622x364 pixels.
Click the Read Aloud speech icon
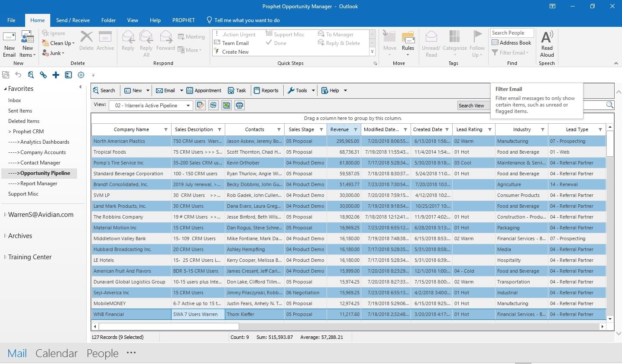tap(547, 37)
